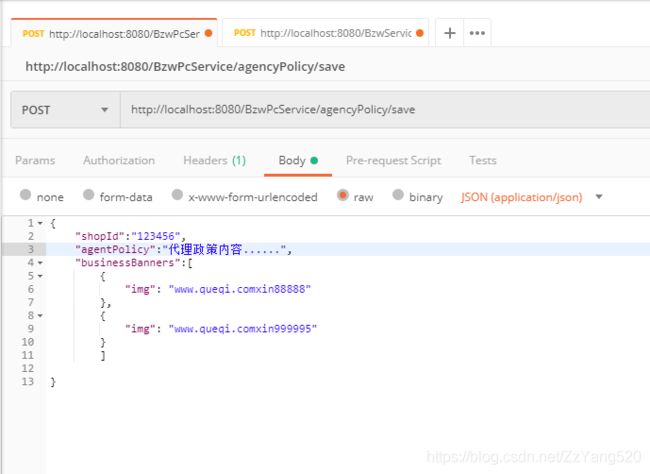Collapse the JSON object at line 1
This screenshot has height=474, width=650.
(x=40, y=224)
